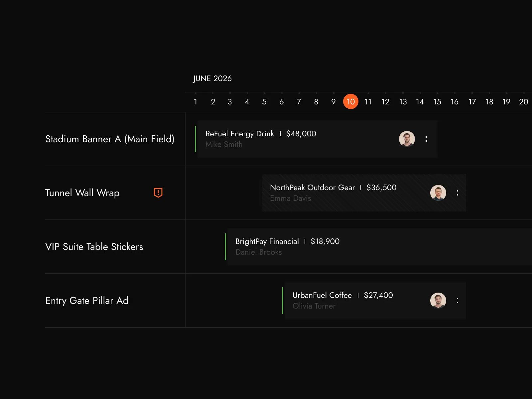532x399 pixels.
Task: Open the ReFuel Energy Drink booking
Action: tap(316, 139)
